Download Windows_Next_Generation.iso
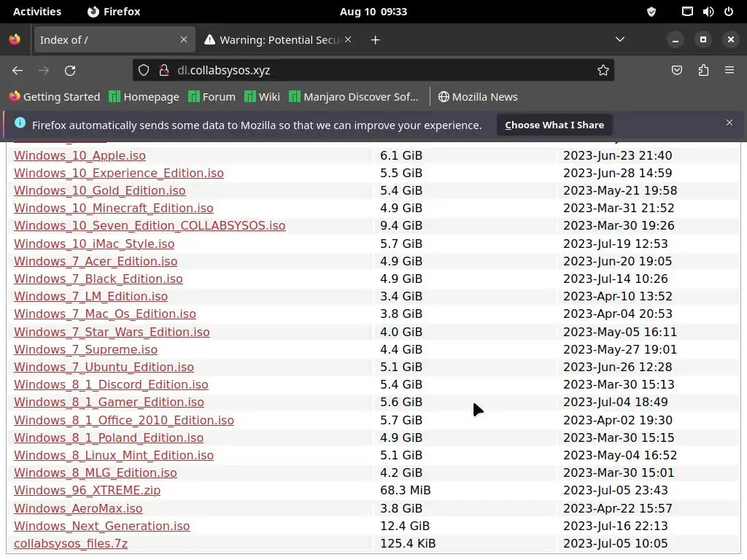 102,526
